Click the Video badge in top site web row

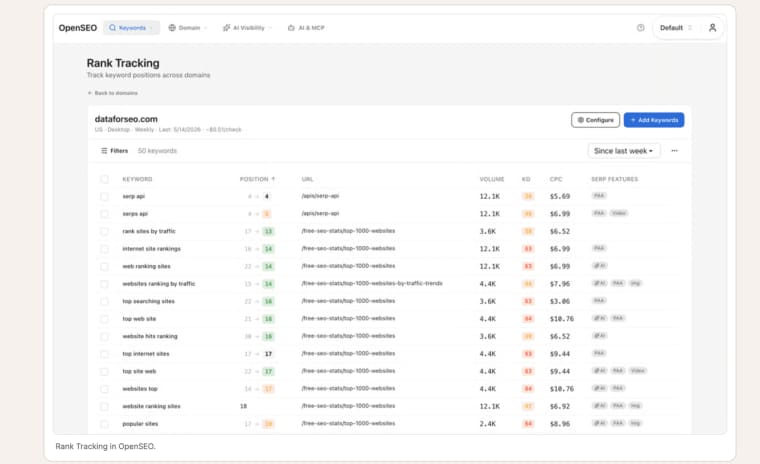637,371
